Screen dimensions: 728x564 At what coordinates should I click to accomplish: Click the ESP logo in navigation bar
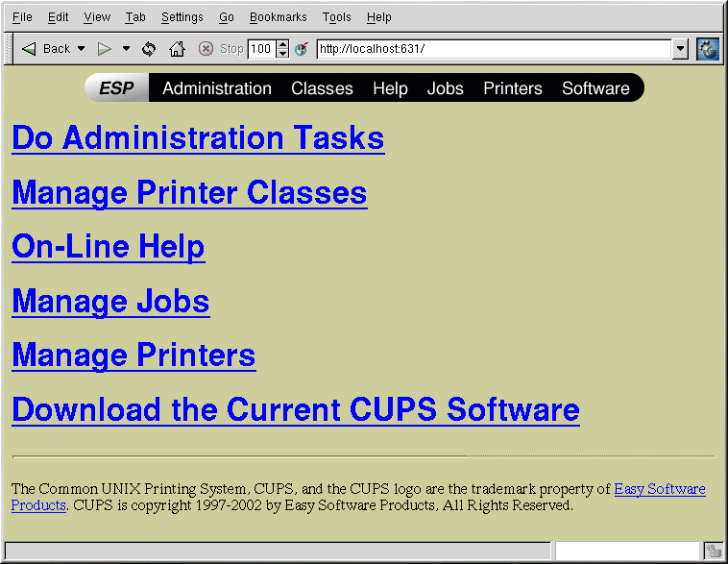click(x=116, y=88)
